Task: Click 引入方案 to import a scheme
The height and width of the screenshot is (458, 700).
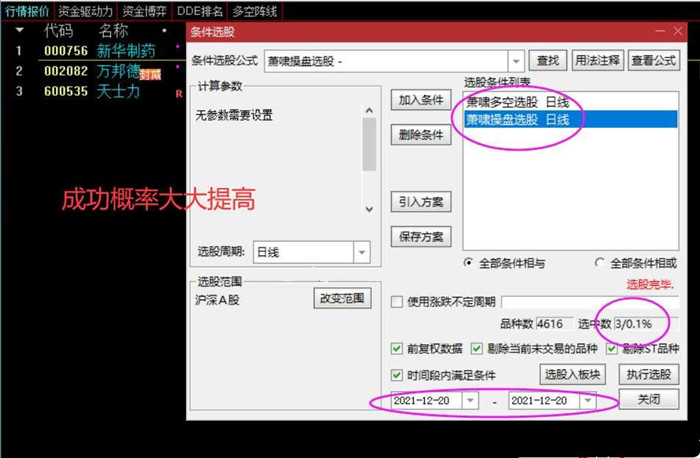Action: 421,202
